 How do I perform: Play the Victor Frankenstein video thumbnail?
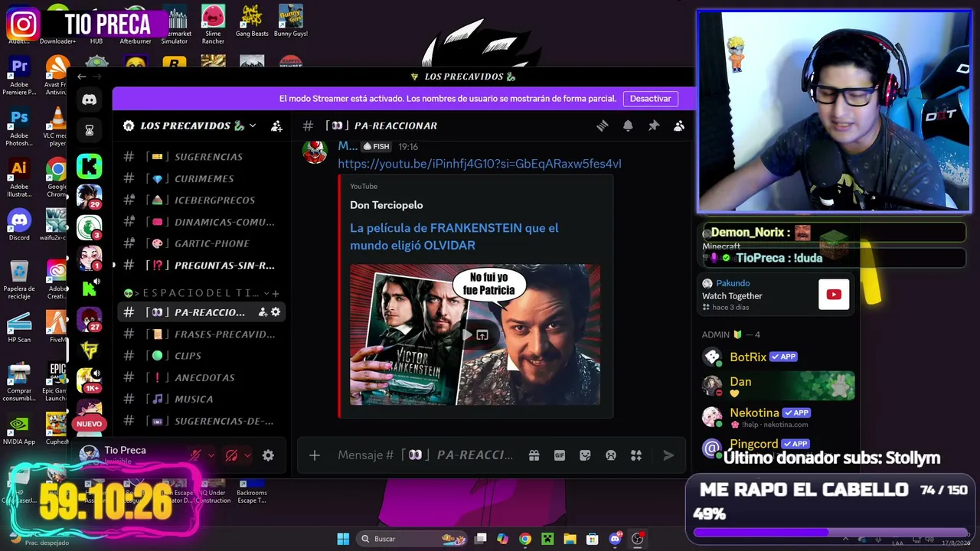coord(475,334)
